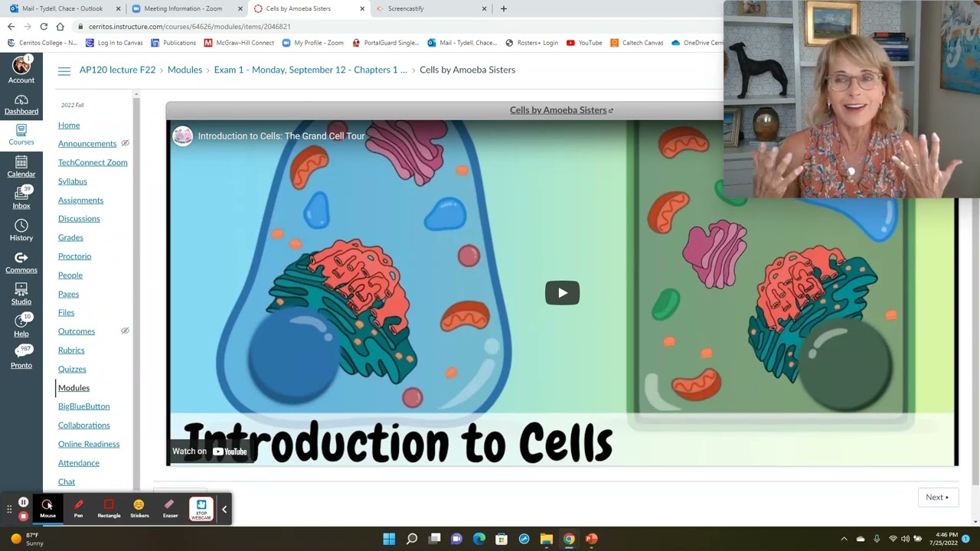Screen dimensions: 980x551
Task: Open Announcements in the course menu
Action: (87, 144)
